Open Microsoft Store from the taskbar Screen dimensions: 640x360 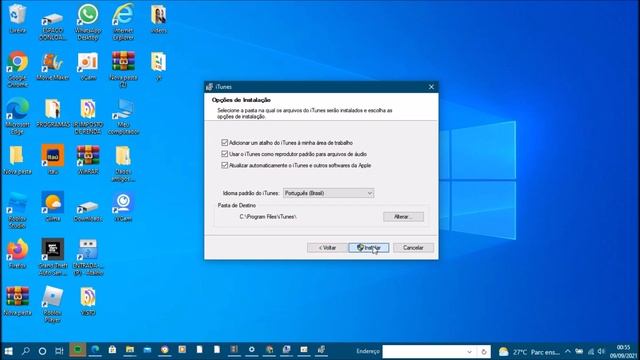(x=112, y=350)
